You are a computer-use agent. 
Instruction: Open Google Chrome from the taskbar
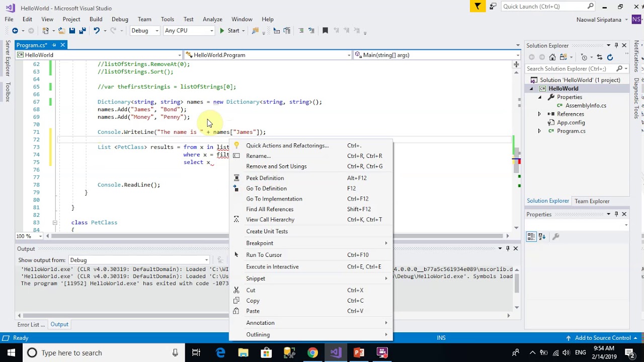tap(312, 352)
